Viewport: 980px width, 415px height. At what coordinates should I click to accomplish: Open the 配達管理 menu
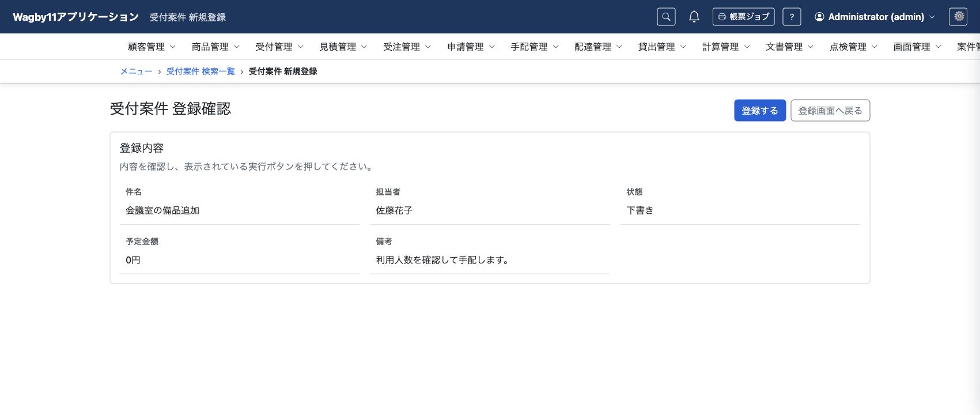pos(599,47)
